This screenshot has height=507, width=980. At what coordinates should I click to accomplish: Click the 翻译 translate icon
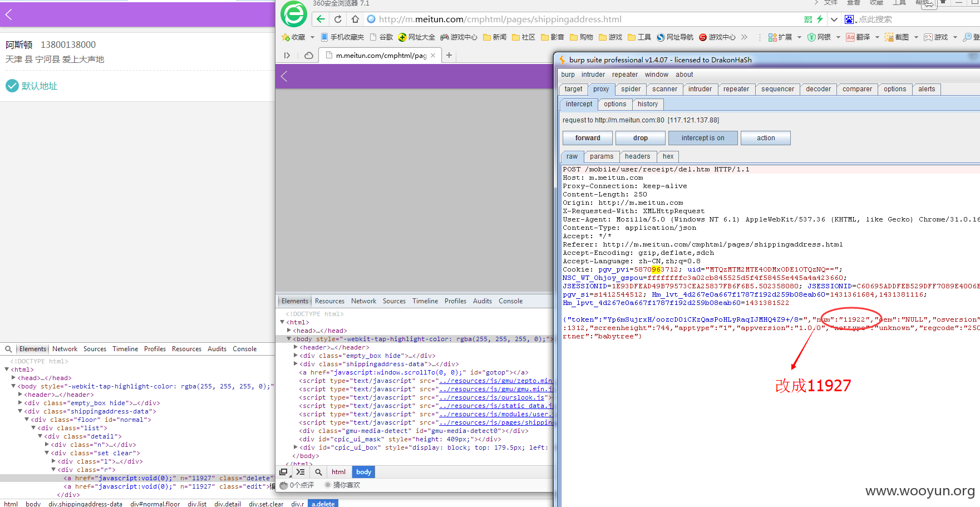850,37
